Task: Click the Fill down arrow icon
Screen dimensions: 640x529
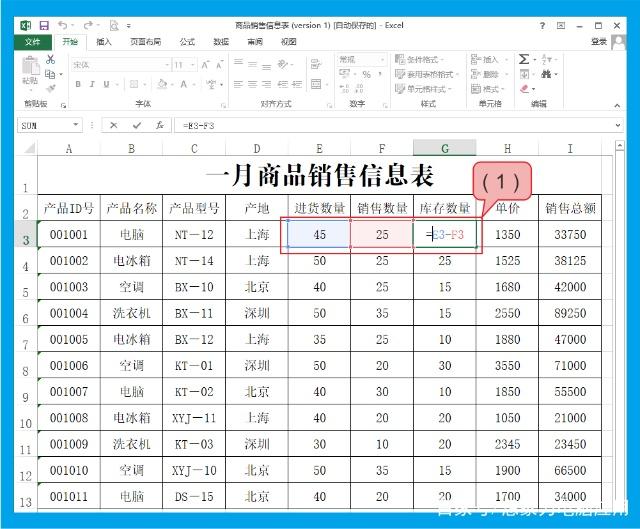Action: click(x=524, y=74)
